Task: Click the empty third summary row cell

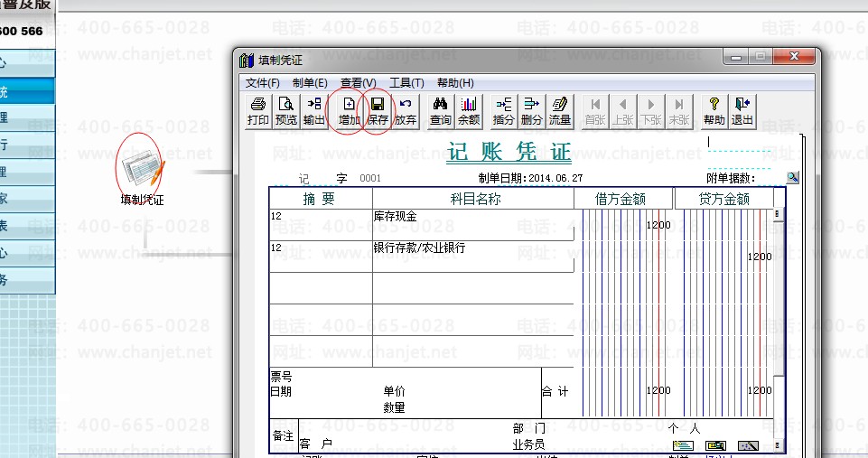Action: pos(321,288)
